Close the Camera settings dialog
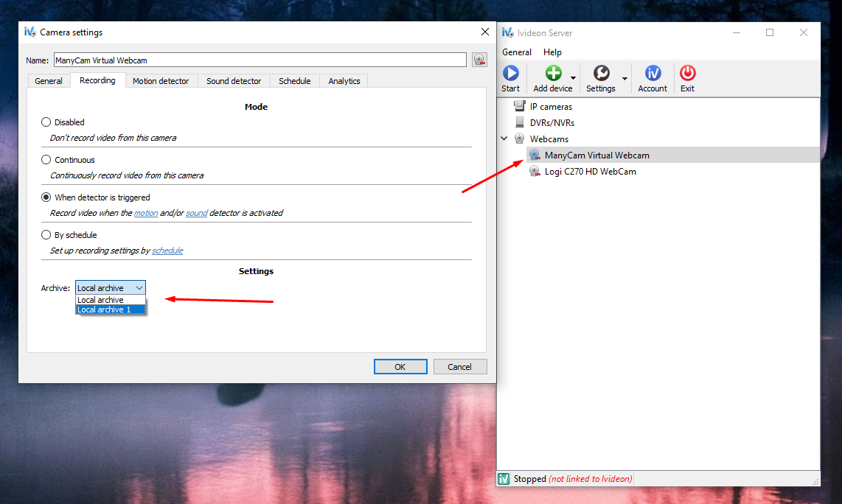 point(485,32)
